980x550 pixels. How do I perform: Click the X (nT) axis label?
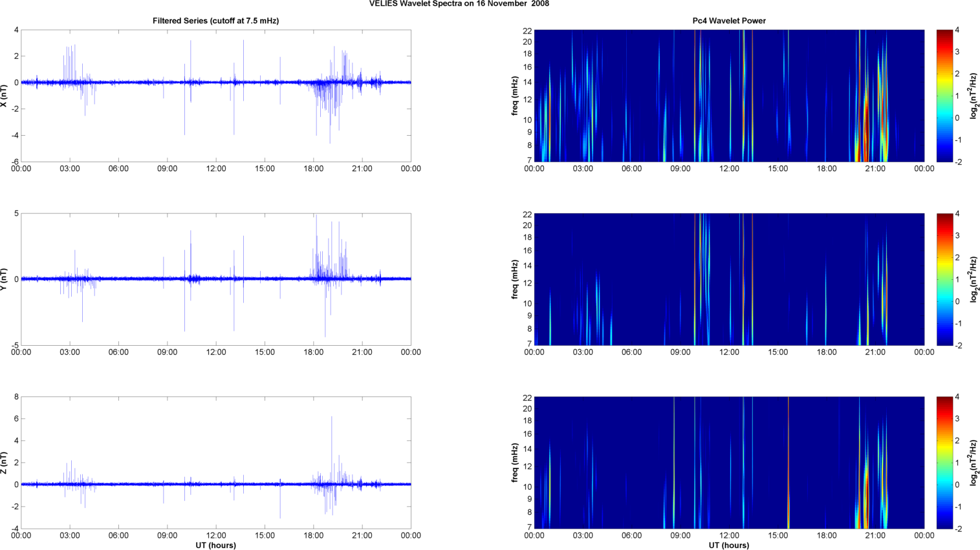4,96
